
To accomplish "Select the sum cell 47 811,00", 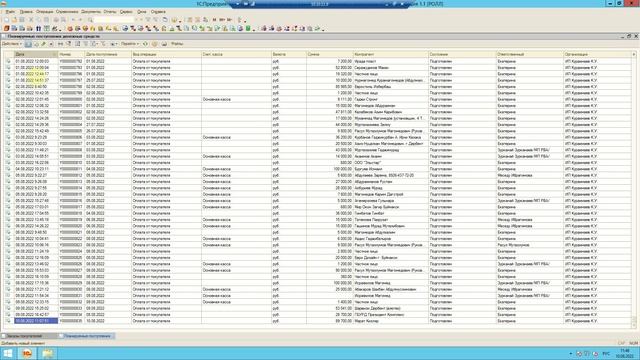I will click(x=330, y=112).
